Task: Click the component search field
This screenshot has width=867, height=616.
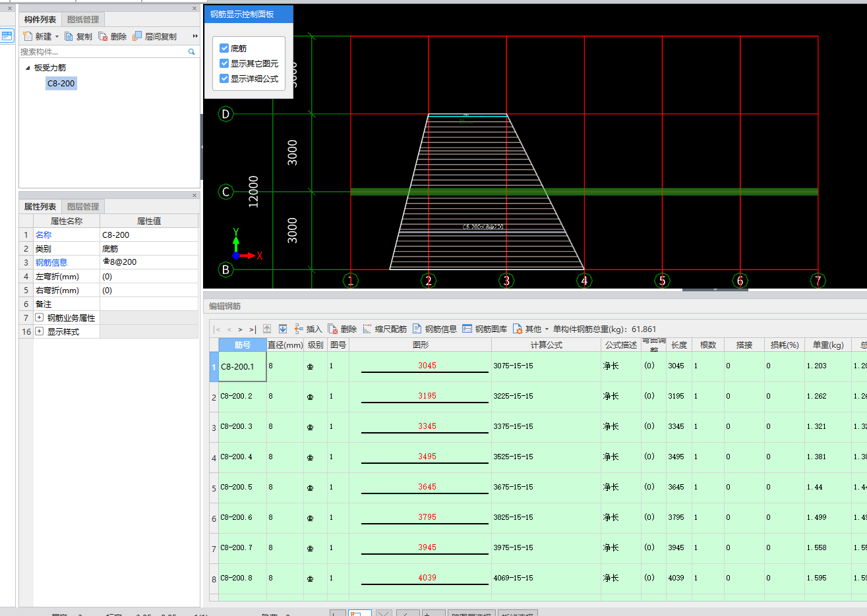Action: [x=104, y=51]
